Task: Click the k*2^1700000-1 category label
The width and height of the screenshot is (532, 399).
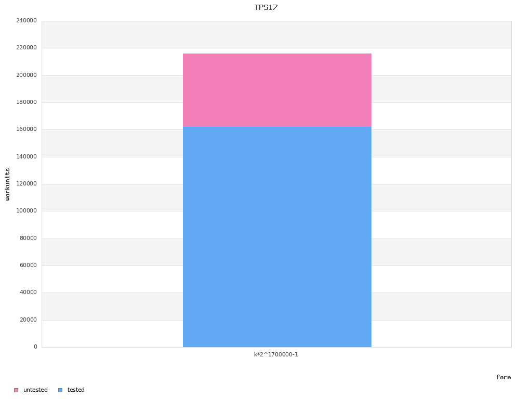Action: pyautogui.click(x=276, y=354)
